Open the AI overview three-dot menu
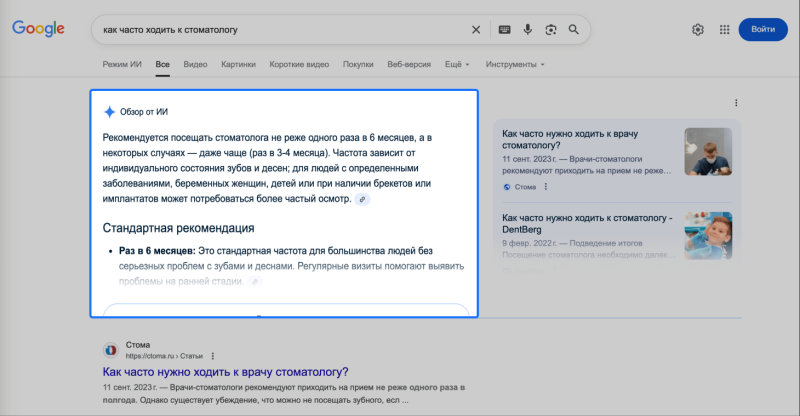 tap(736, 103)
